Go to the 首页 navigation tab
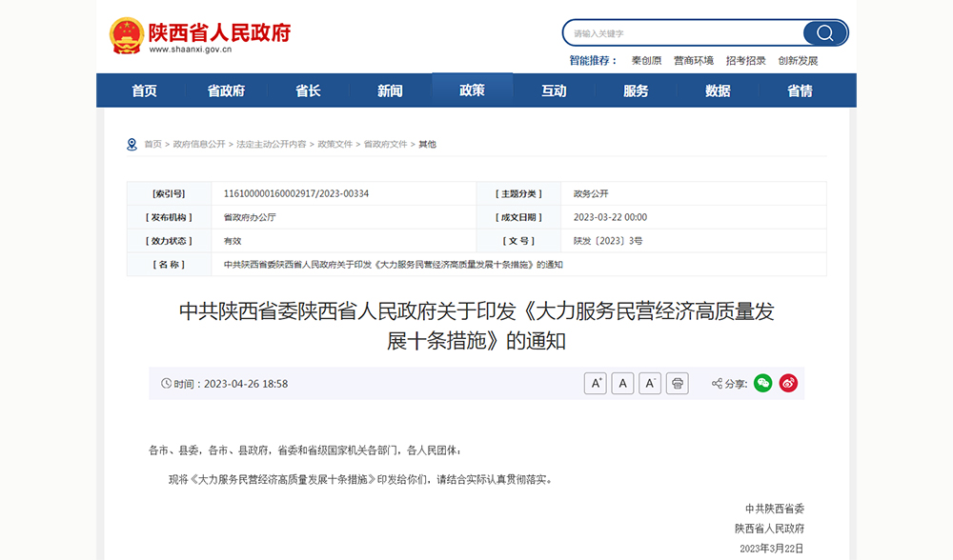The width and height of the screenshot is (953, 560). 144,90
